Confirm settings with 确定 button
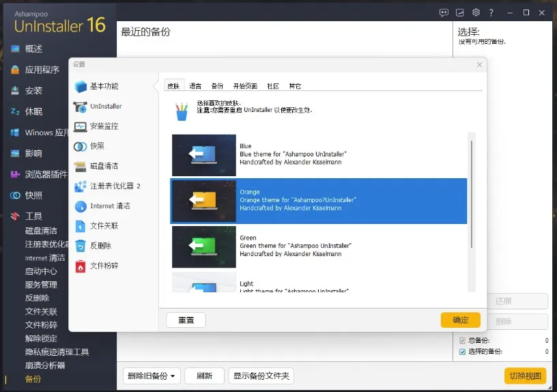The image size is (557, 392). click(461, 320)
